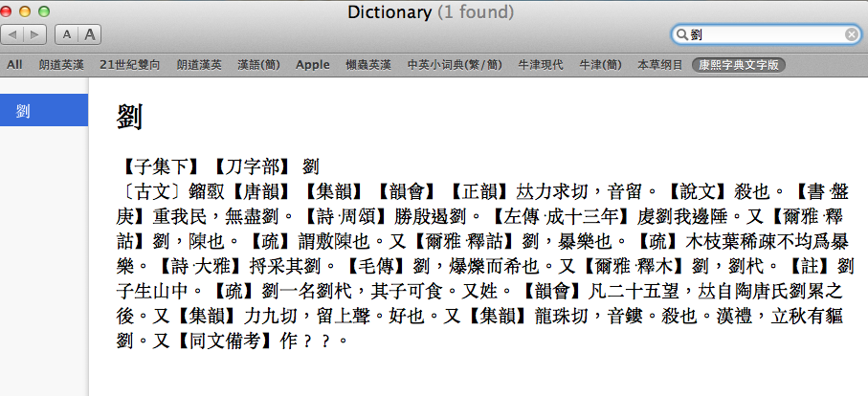
Task: Select the 中英小词典(繁/簡) tab
Action: 455,65
